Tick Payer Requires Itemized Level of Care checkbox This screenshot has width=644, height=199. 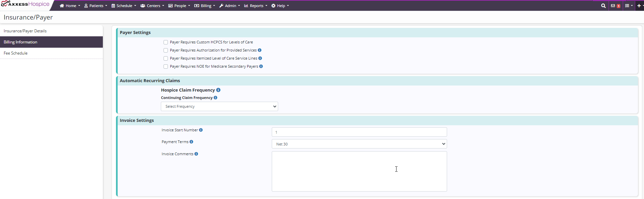(x=166, y=58)
